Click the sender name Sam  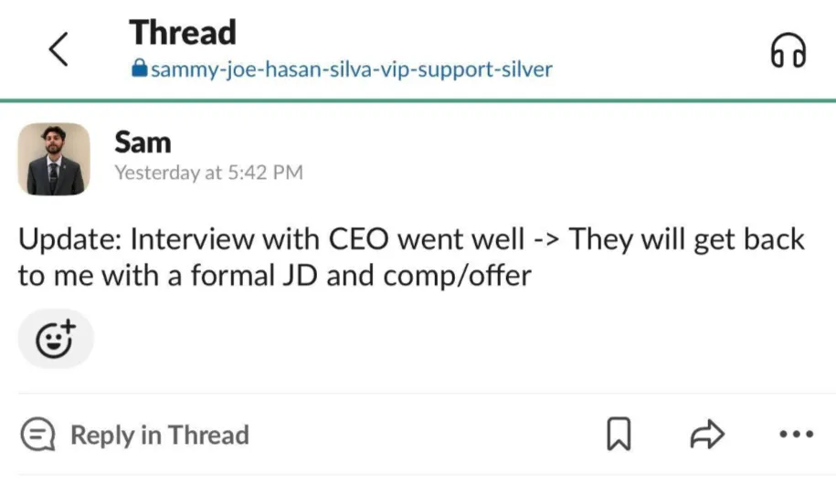(x=143, y=142)
